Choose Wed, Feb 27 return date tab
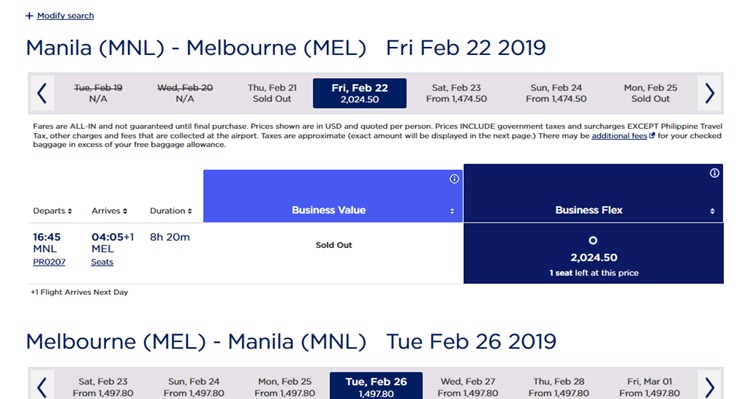The width and height of the screenshot is (750, 399). pyautogui.click(x=468, y=387)
